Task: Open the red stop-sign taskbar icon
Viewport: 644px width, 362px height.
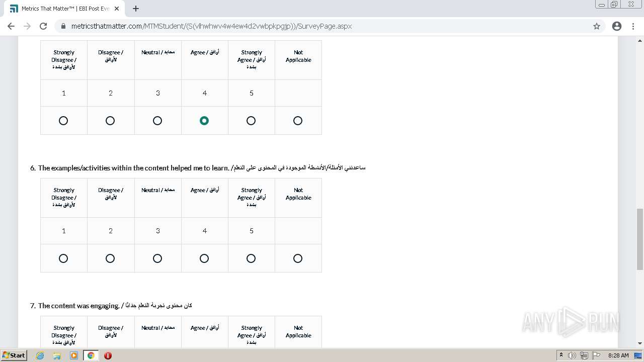Action: click(x=108, y=355)
